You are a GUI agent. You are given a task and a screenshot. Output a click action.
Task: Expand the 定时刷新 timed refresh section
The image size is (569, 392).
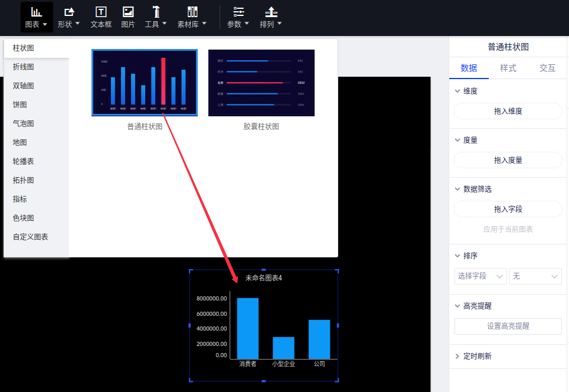[458, 356]
